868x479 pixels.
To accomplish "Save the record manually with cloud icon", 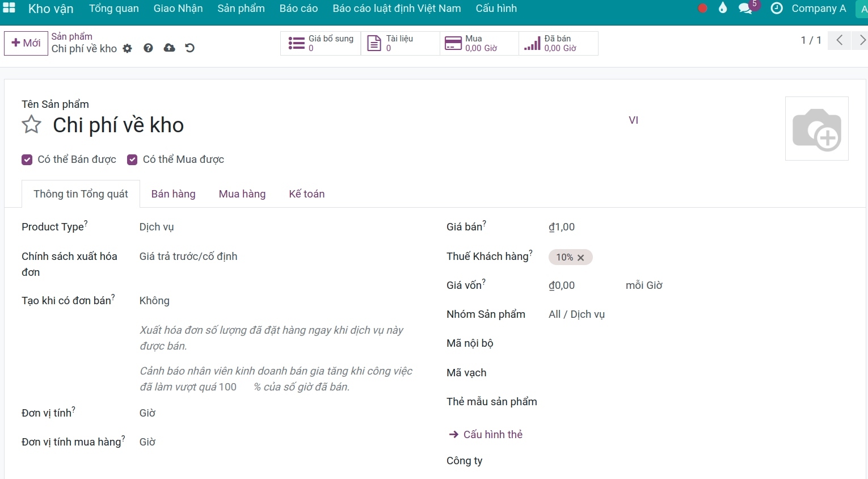I will 169,48.
